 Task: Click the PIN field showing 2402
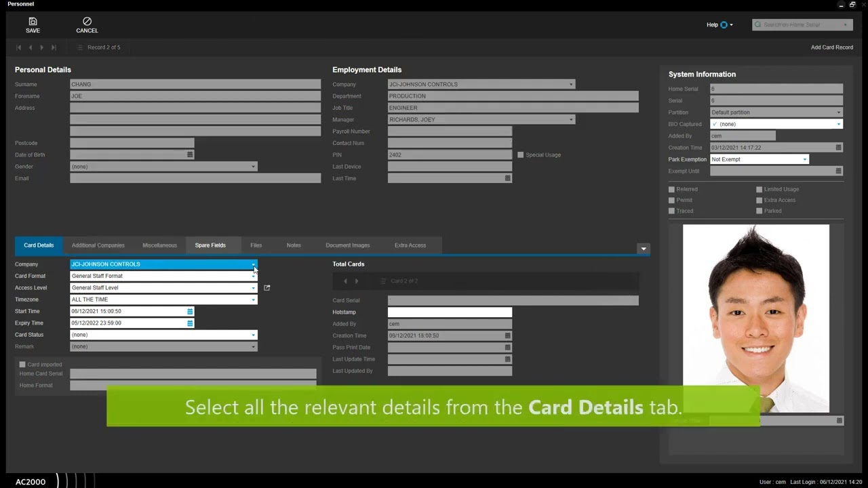click(450, 155)
